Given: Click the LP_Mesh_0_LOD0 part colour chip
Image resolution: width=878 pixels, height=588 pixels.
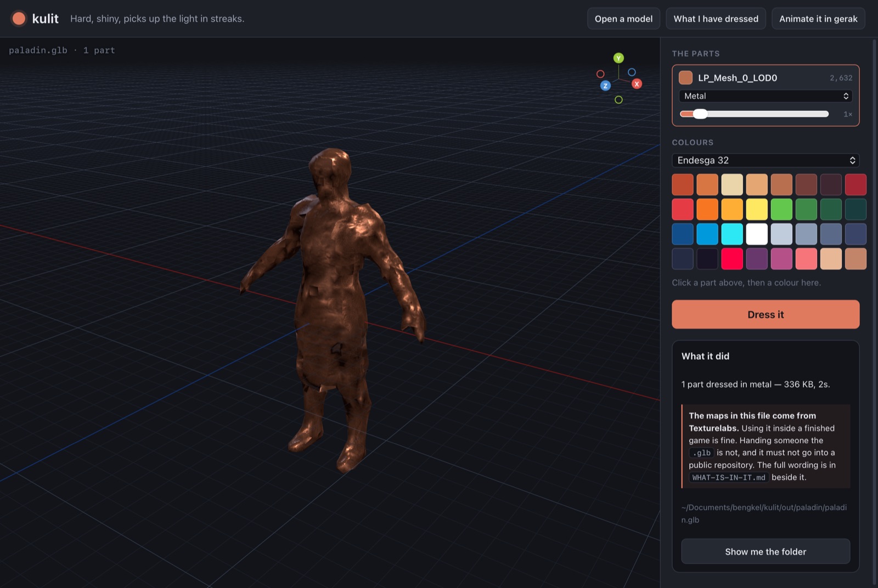Looking at the screenshot, I should (685, 78).
